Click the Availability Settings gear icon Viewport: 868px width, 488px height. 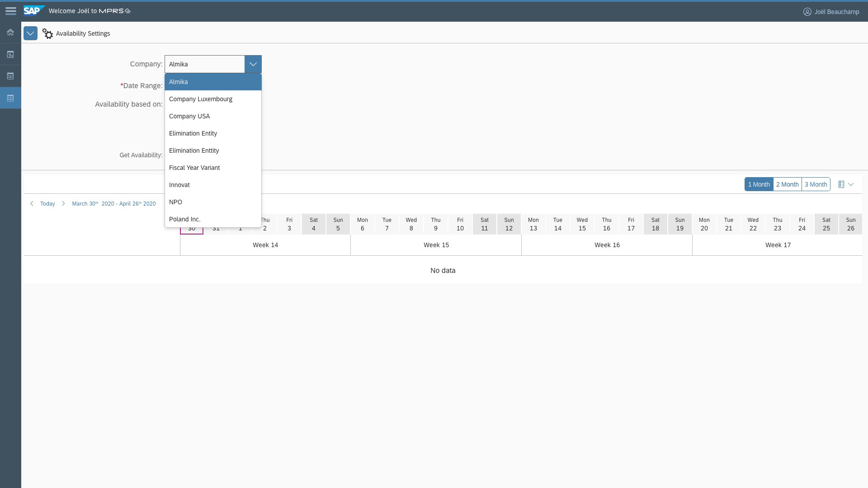click(x=47, y=33)
